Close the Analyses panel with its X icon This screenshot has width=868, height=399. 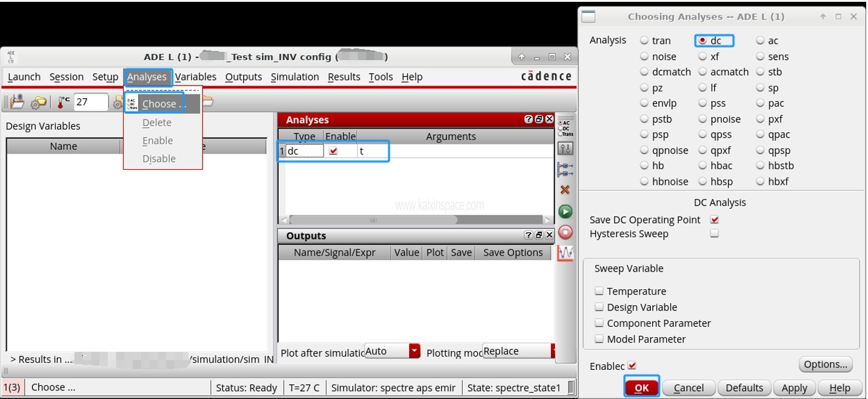pos(549,119)
